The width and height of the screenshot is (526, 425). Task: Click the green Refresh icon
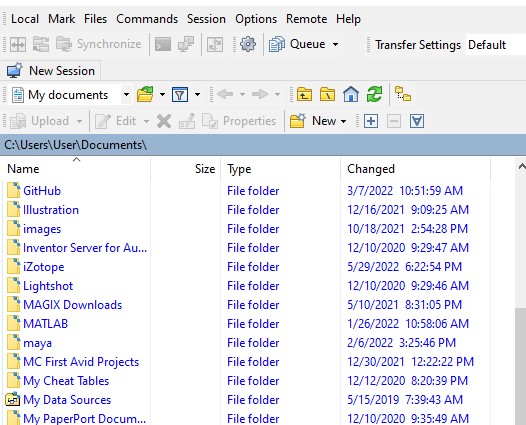(x=374, y=94)
